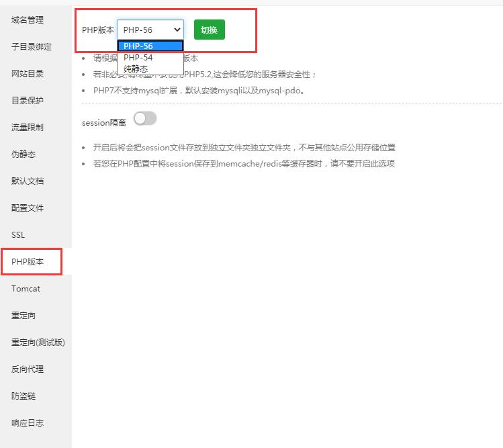Open the SSL settings tab
This screenshot has height=448, width=503.
[18, 235]
